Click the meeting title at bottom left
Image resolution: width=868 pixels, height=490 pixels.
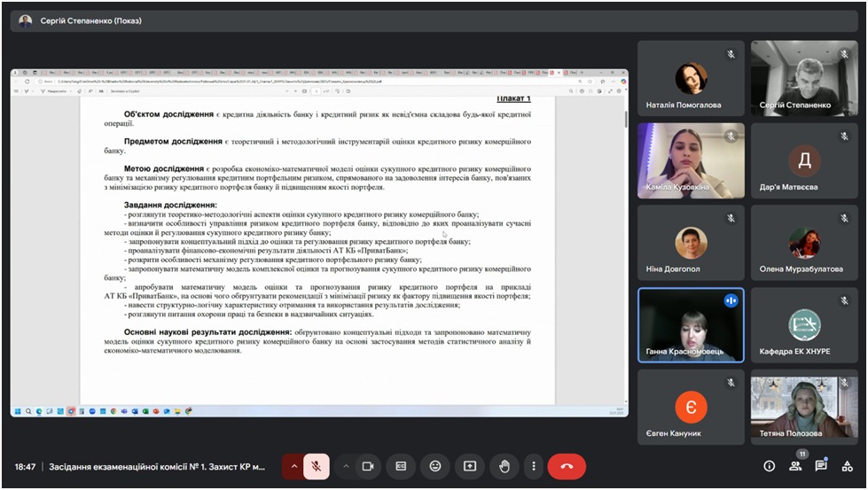157,466
